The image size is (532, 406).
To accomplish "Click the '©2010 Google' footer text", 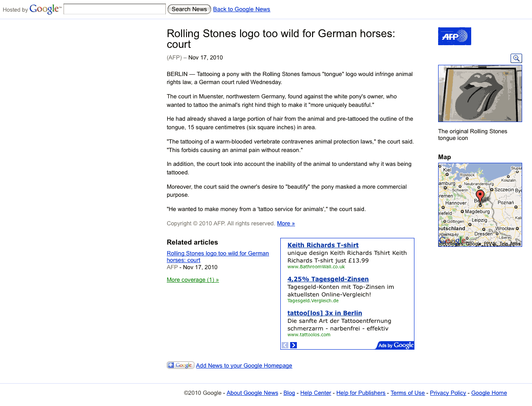I will point(203,393).
